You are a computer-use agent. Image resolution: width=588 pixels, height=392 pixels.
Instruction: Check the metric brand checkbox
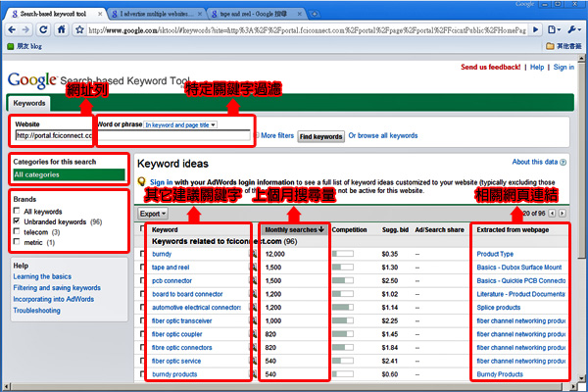(17, 242)
